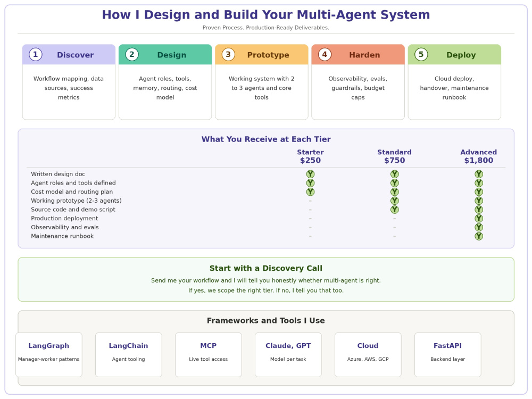Click 'If yes, we scope the right tier' sentence
The image size is (532, 399).
[x=266, y=290]
